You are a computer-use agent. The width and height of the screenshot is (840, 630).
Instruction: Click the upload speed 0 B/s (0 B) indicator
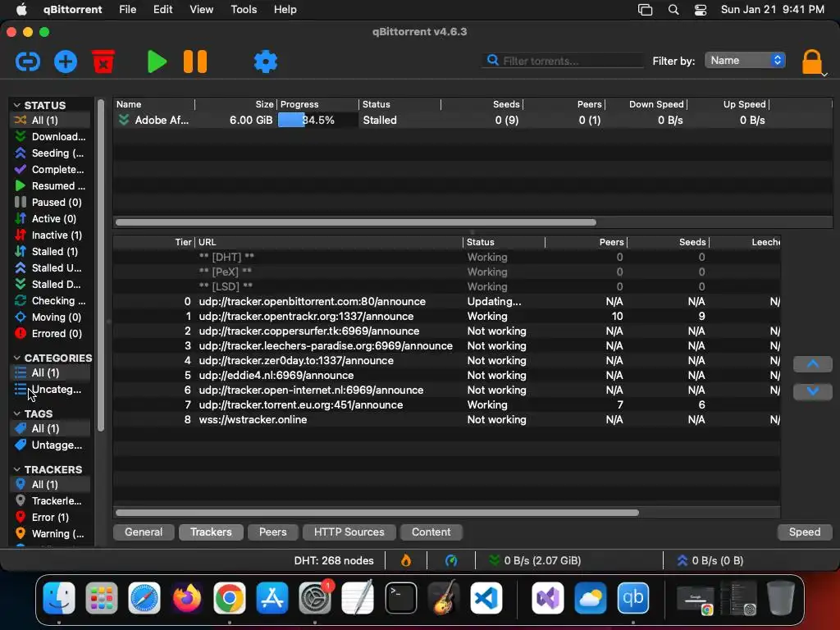(710, 561)
